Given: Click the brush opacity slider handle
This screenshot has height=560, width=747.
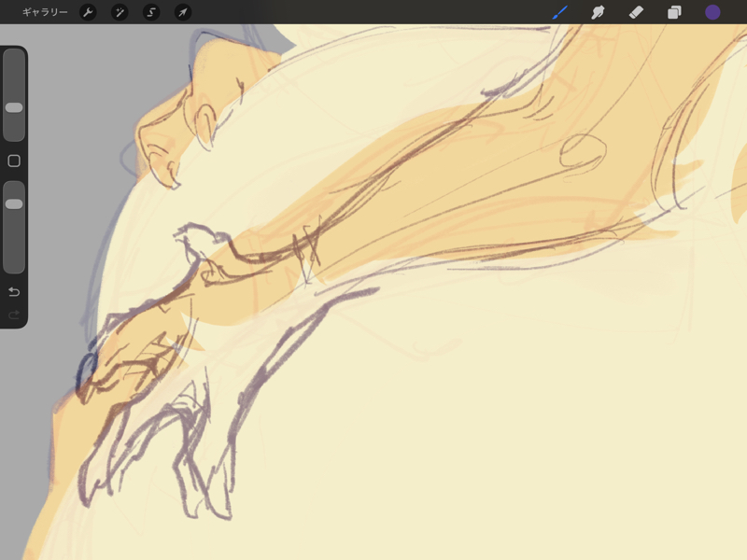Looking at the screenshot, I should click(14, 203).
